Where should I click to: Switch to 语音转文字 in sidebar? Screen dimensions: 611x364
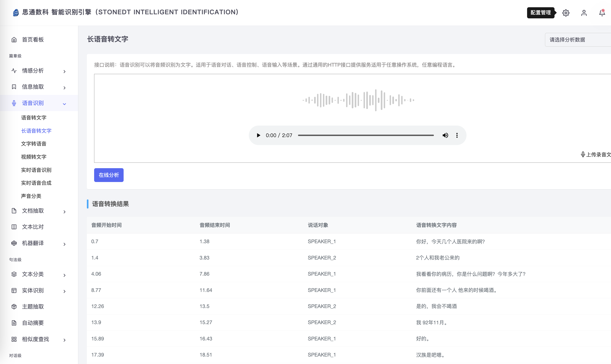[x=34, y=117]
